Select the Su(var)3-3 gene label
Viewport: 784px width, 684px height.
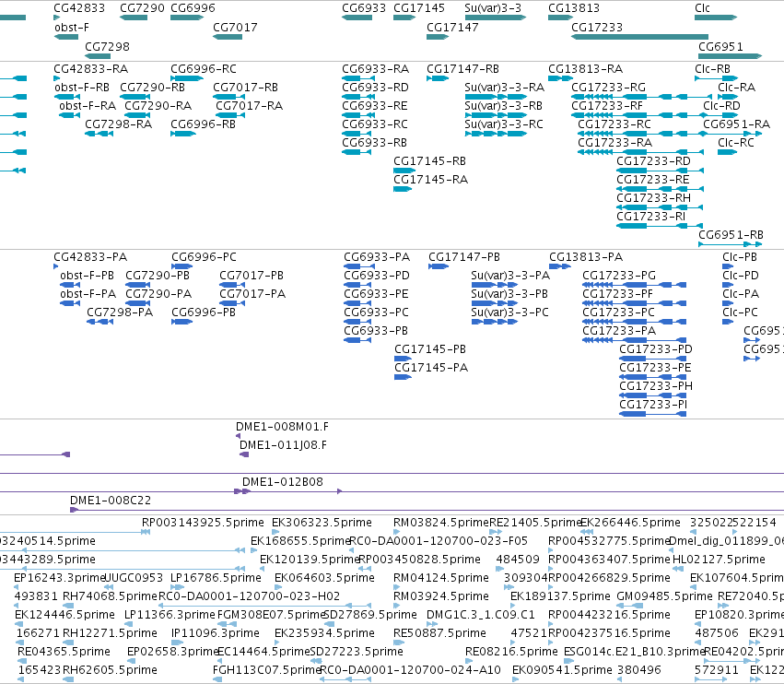coord(493,8)
